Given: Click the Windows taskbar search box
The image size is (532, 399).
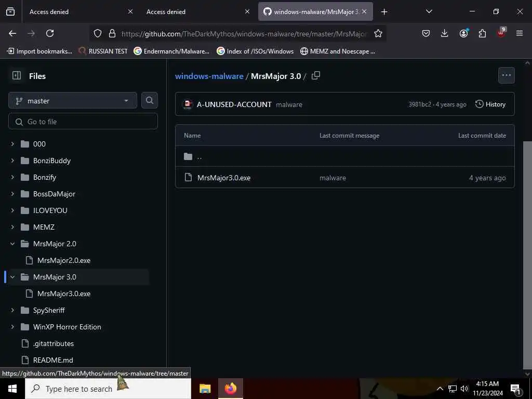Looking at the screenshot, I should [108, 389].
